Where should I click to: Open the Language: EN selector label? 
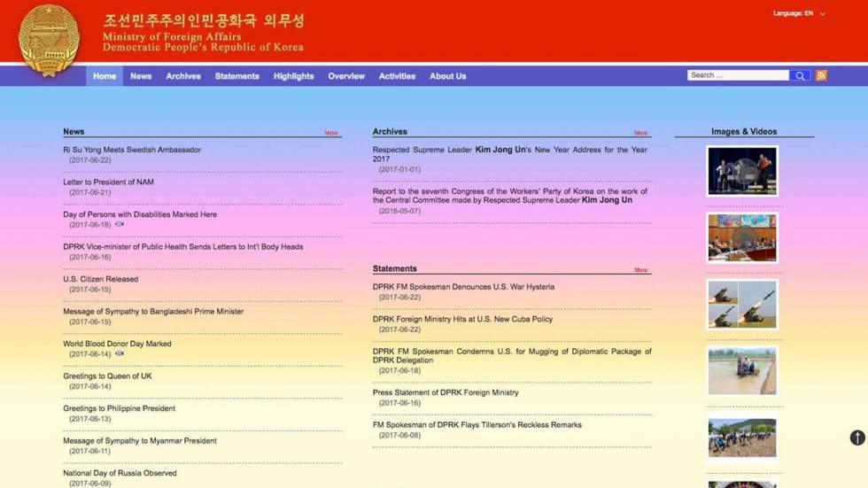tap(793, 13)
